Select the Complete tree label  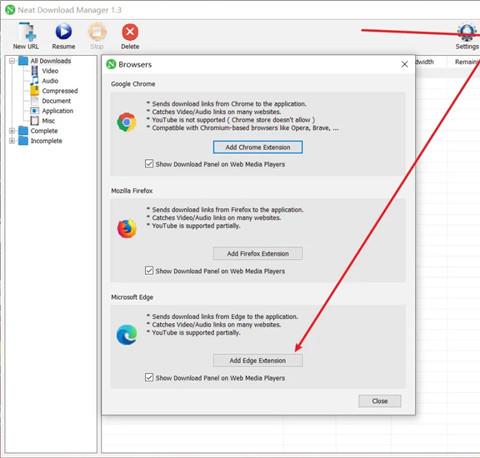(44, 131)
